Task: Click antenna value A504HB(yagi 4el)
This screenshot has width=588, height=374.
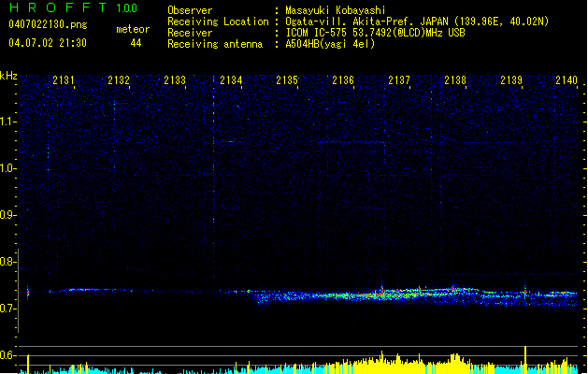Action: 330,44
